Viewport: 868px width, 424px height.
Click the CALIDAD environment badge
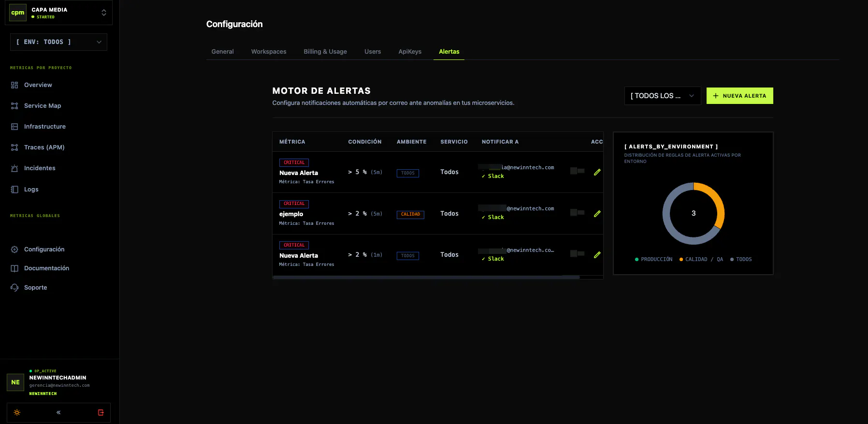(x=410, y=215)
